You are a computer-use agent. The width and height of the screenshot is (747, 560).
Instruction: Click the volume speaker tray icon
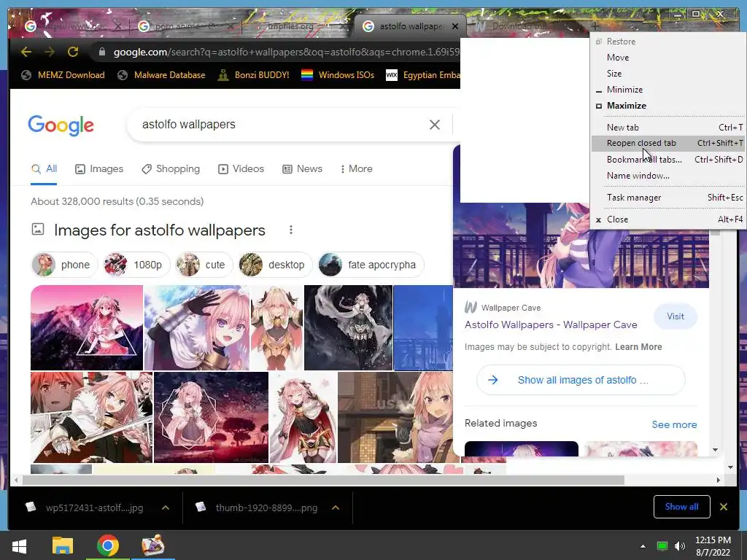680,546
